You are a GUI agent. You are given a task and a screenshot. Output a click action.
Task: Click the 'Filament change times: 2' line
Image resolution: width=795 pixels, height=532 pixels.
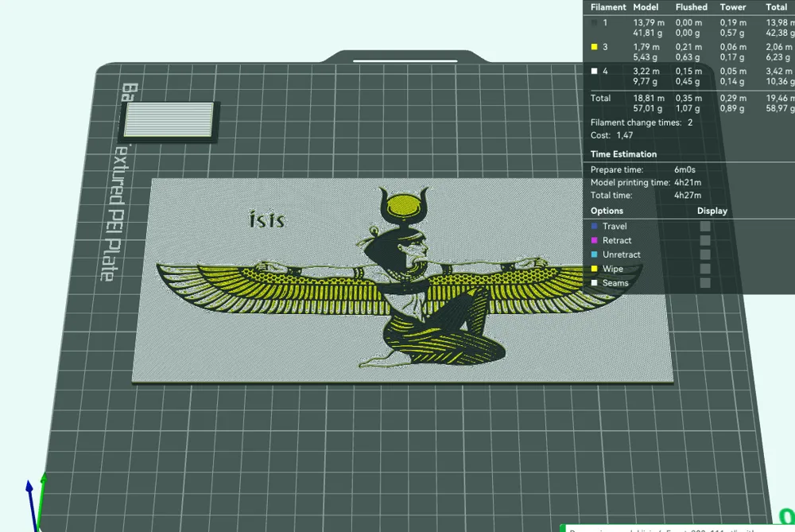coord(642,122)
